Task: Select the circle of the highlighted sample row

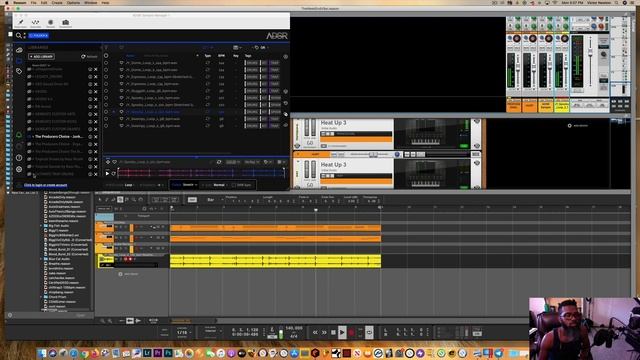Action: [106, 112]
